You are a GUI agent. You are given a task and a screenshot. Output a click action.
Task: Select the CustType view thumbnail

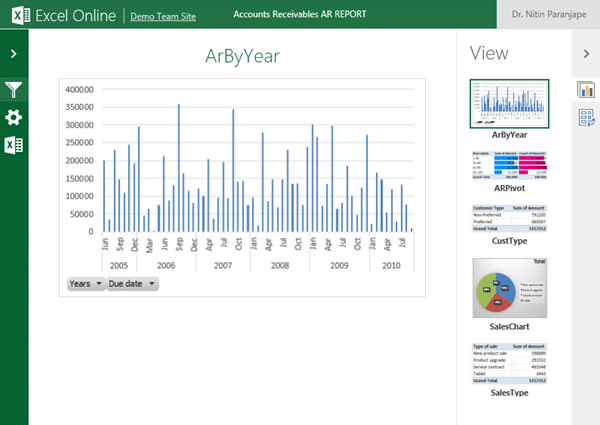pyautogui.click(x=509, y=218)
